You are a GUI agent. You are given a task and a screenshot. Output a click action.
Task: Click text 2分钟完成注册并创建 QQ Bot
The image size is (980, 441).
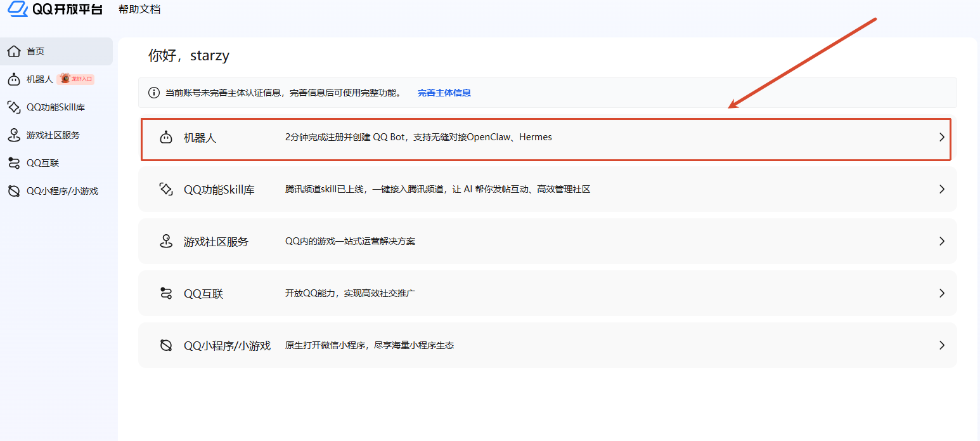[x=345, y=137]
